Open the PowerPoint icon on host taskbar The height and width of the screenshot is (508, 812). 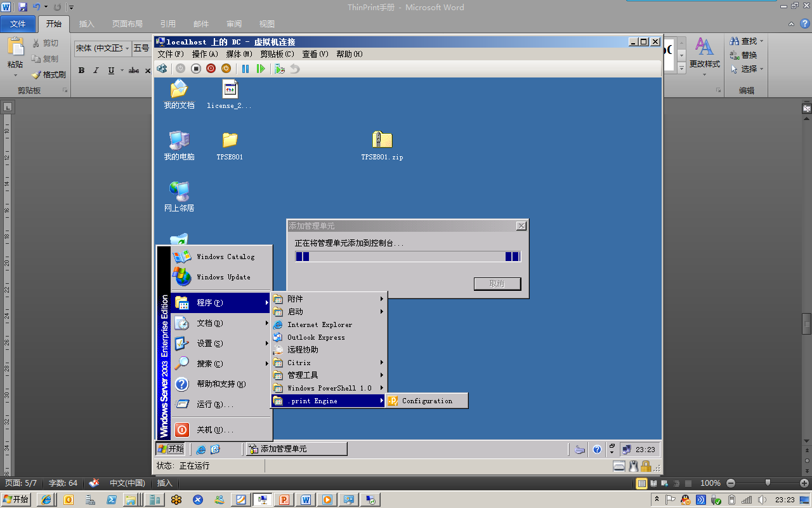(284, 500)
